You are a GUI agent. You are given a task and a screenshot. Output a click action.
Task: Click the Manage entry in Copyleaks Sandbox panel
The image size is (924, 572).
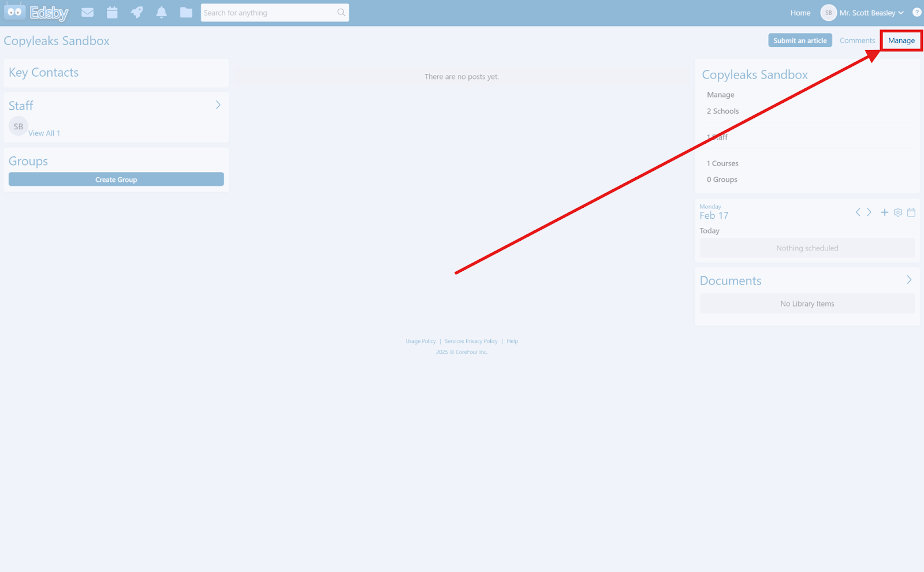pos(721,95)
